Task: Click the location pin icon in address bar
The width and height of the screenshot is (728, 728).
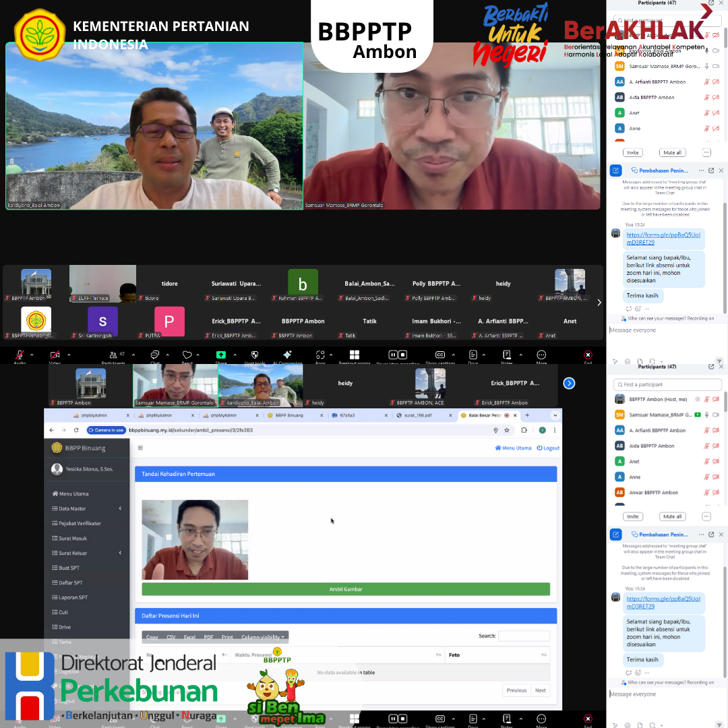Action: 496,430
